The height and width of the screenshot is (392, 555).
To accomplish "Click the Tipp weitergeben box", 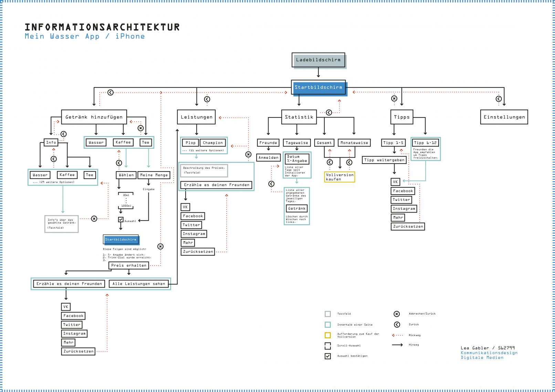I will [384, 160].
